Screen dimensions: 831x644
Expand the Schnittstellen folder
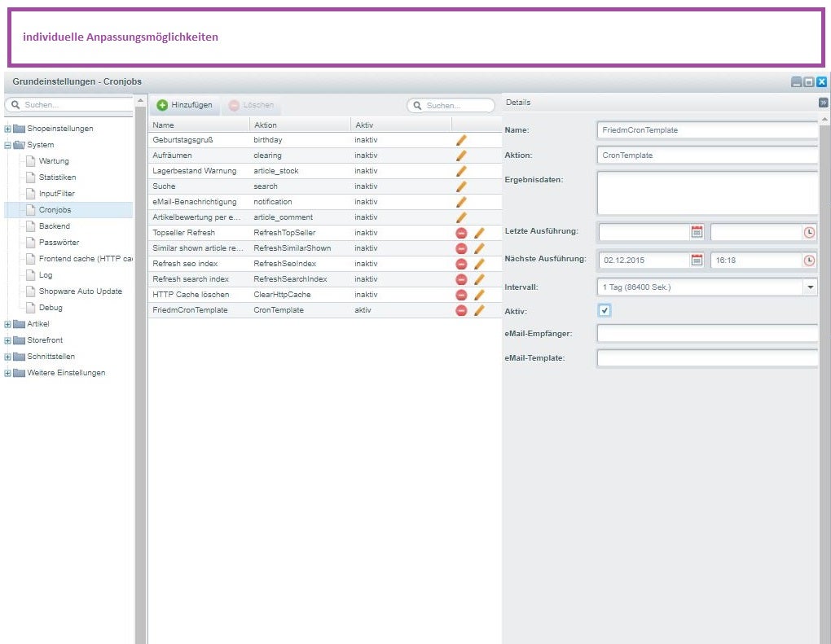click(x=7, y=357)
